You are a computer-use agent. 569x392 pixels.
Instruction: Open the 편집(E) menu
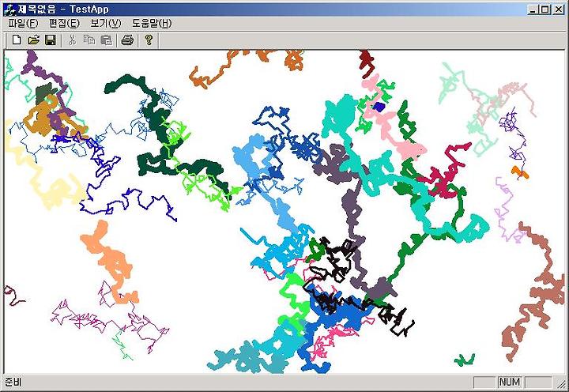coord(64,24)
